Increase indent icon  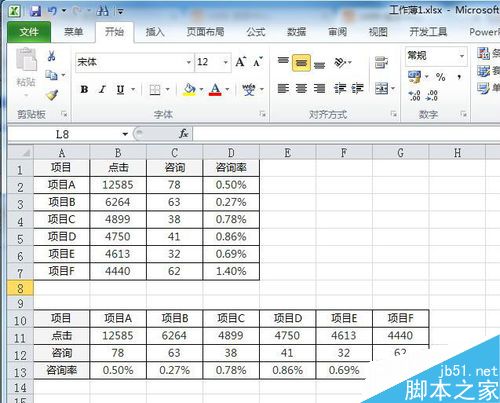(x=357, y=89)
